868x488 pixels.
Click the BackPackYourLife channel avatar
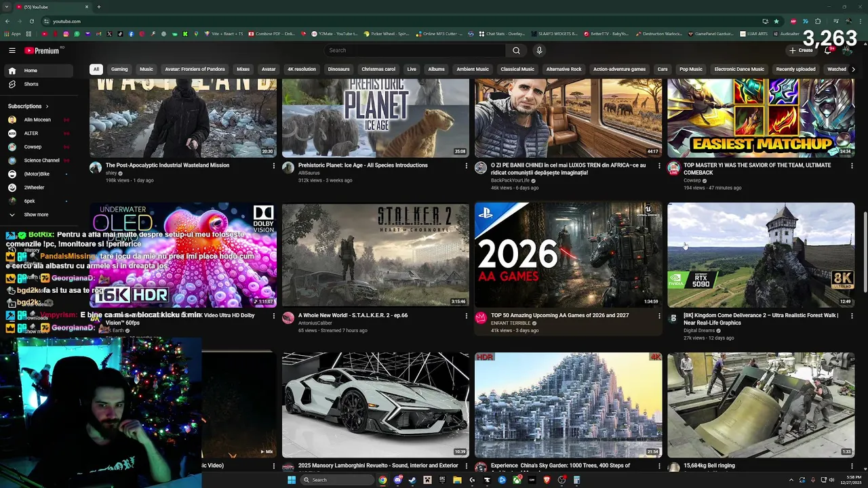pyautogui.click(x=481, y=167)
